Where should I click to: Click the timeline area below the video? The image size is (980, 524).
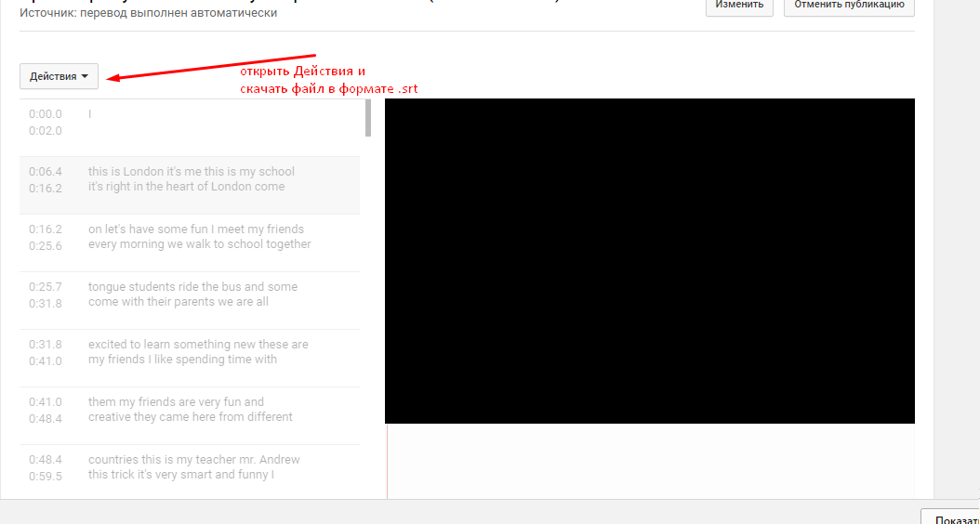(x=649, y=462)
